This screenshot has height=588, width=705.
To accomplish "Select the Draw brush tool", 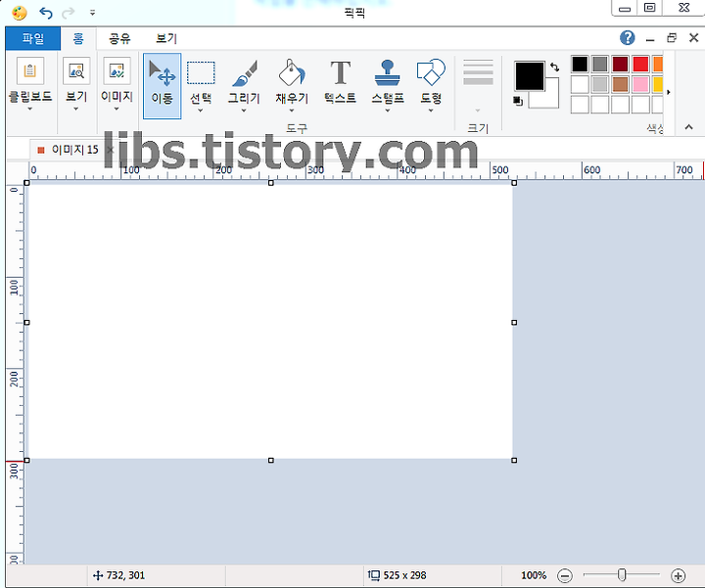I will 244,73.
